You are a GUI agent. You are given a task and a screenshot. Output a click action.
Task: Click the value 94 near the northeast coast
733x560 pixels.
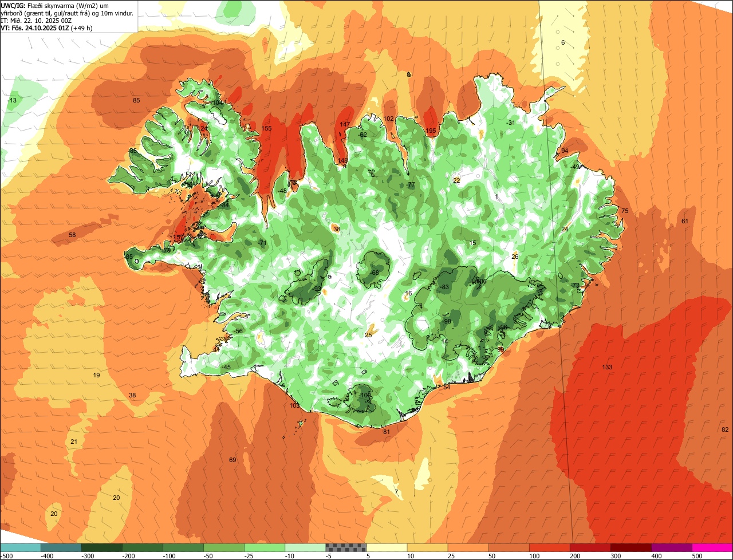(x=565, y=151)
